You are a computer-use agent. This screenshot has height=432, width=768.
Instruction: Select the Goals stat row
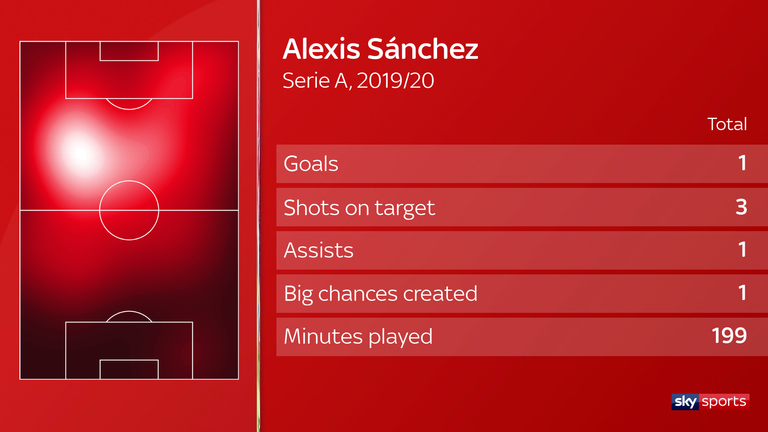[x=522, y=164]
